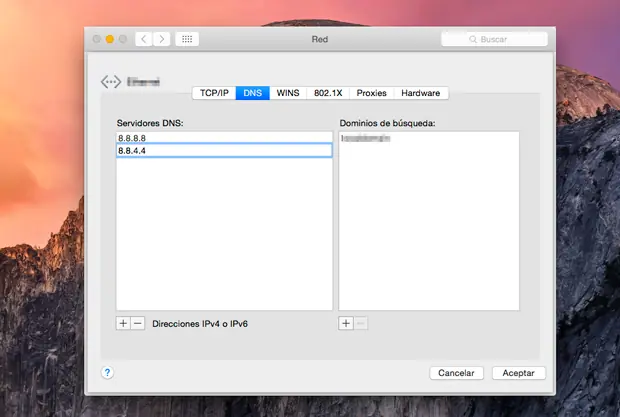Image resolution: width=620 pixels, height=417 pixels.
Task: Select the DNS tab
Action: point(253,93)
